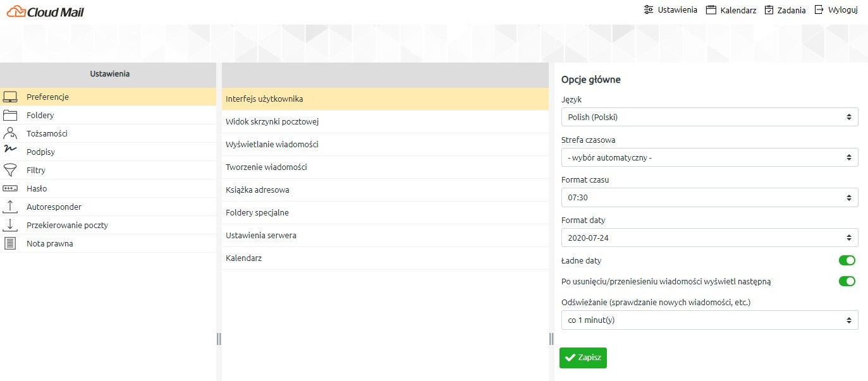Open Ustawienia from the top menu

(x=671, y=9)
